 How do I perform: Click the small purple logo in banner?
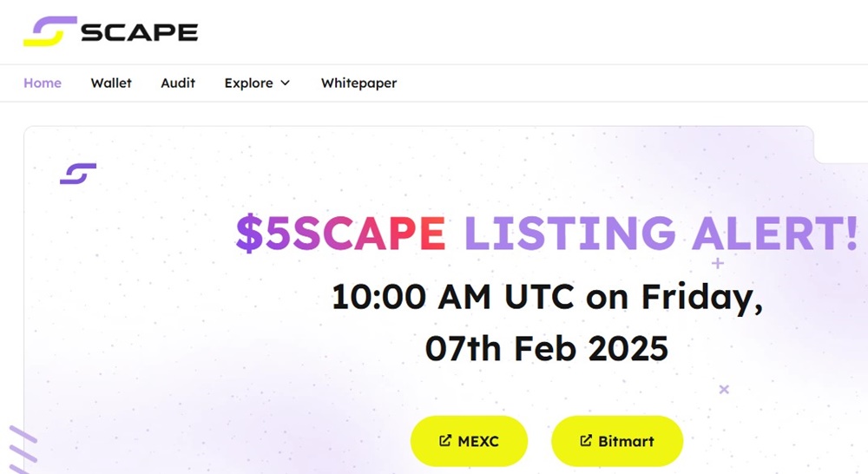[x=78, y=174]
